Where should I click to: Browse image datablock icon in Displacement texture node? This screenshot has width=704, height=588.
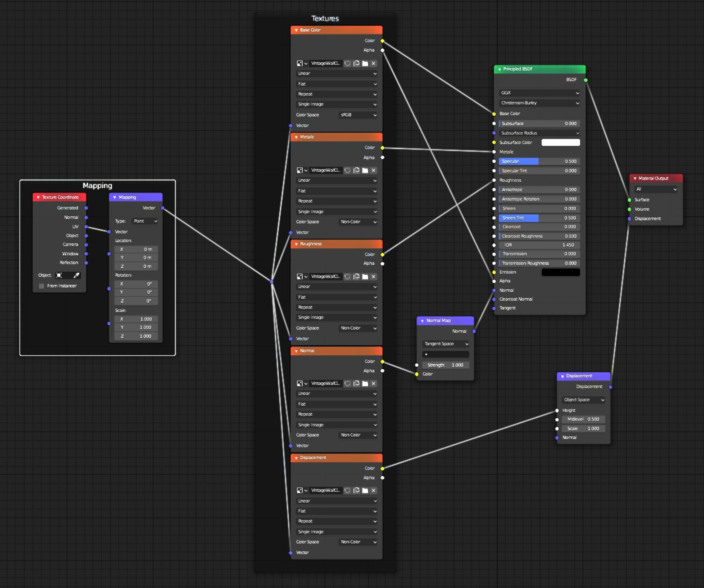tap(301, 490)
